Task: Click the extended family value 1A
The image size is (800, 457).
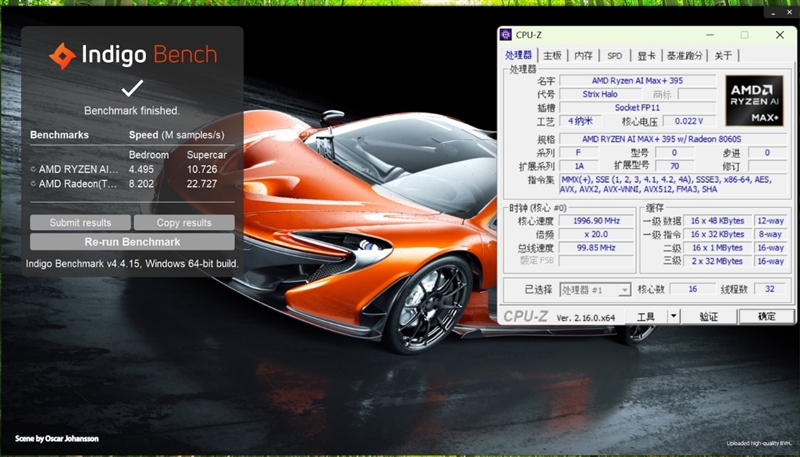Action: pyautogui.click(x=579, y=166)
